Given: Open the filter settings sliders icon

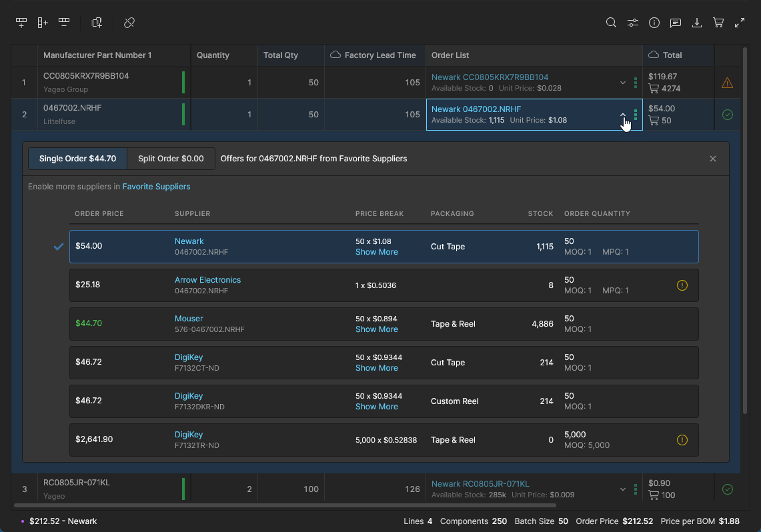Looking at the screenshot, I should (632, 23).
